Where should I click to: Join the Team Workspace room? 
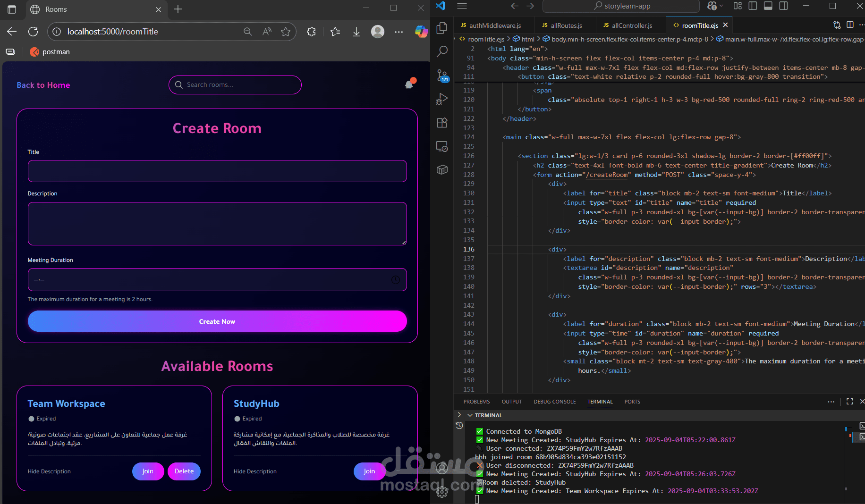coord(148,471)
